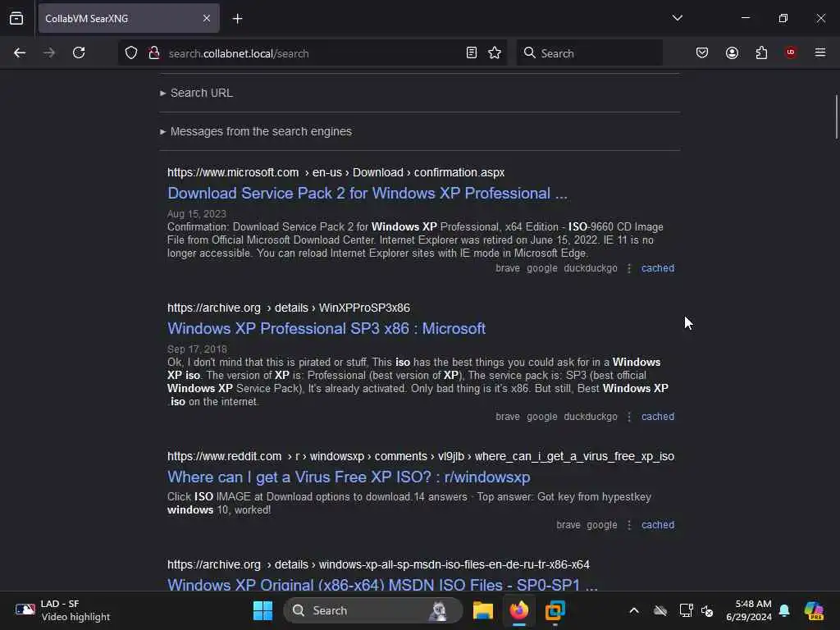The width and height of the screenshot is (840, 630).
Task: Click the microsoft.com result URL
Action: coord(336,172)
